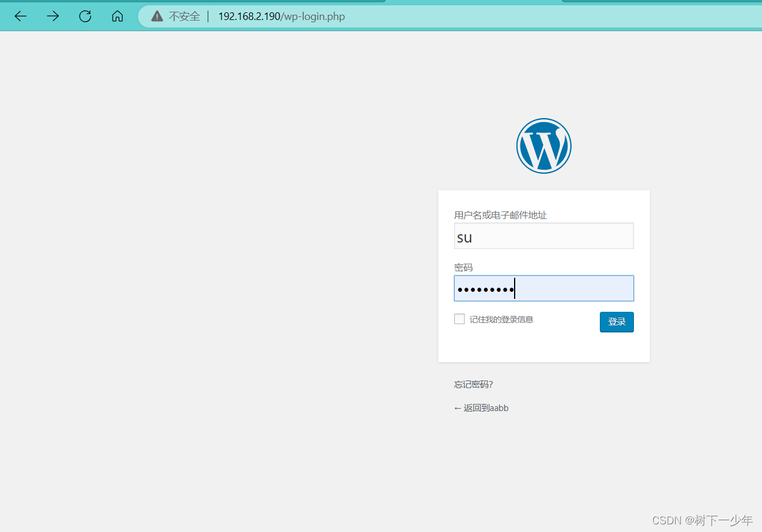Follow the 返回到aabb link
762x532 pixels.
coord(481,408)
